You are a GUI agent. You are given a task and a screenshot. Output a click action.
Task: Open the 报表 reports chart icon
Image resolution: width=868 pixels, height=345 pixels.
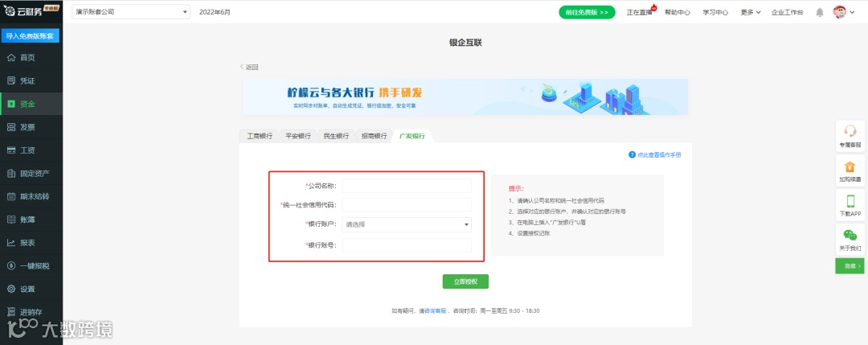click(11, 243)
